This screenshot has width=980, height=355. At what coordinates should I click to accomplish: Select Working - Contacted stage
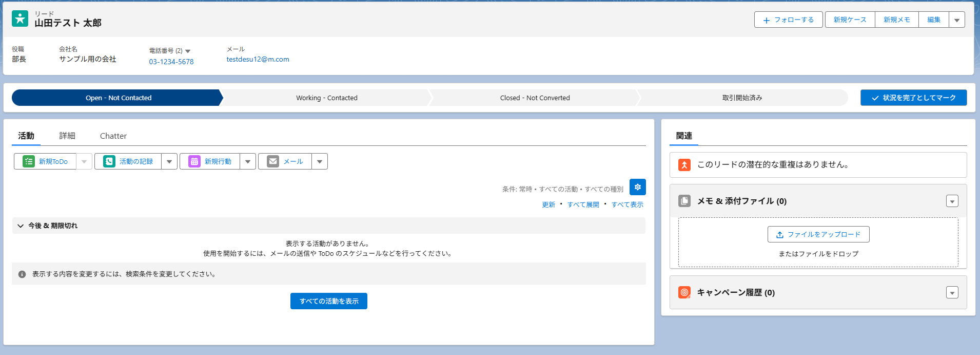(327, 98)
